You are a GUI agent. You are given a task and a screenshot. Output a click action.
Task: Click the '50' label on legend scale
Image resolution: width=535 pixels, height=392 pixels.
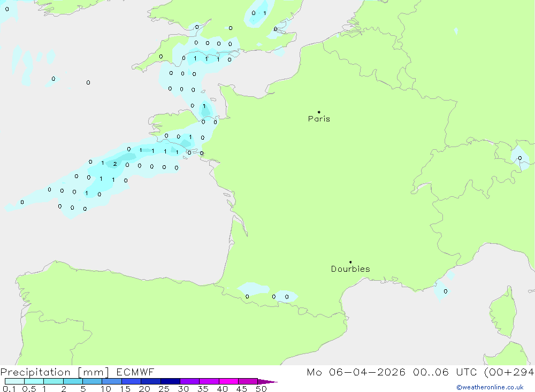261,389
